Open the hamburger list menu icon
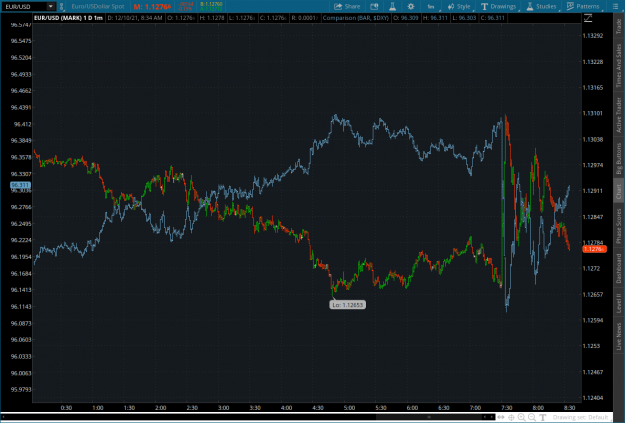This screenshot has width=625, height=423. pos(615,6)
